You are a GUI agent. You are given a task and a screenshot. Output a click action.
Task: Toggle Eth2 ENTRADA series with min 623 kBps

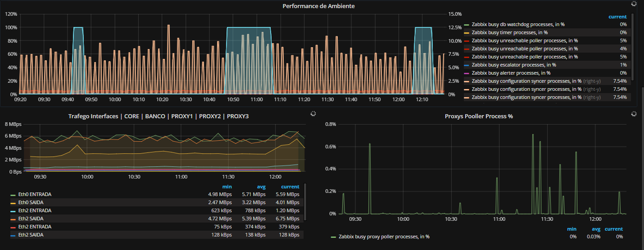35,210
